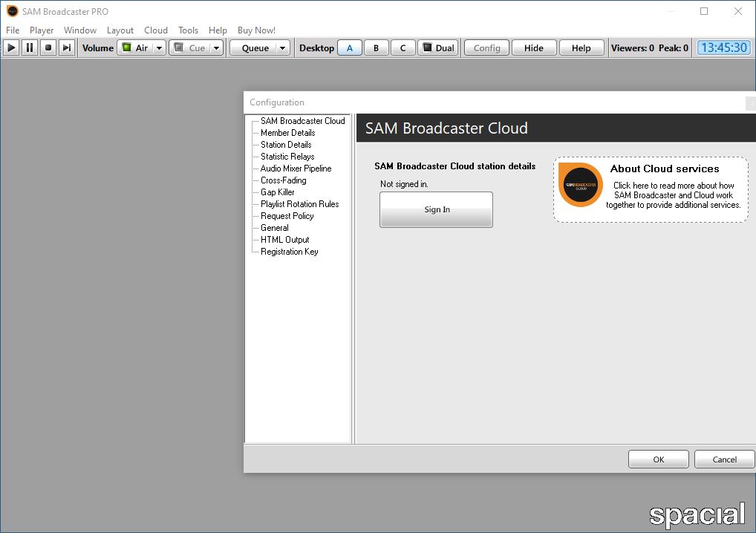Expand the Queue dropdown arrow
Screen dimensions: 756x533
[283, 48]
